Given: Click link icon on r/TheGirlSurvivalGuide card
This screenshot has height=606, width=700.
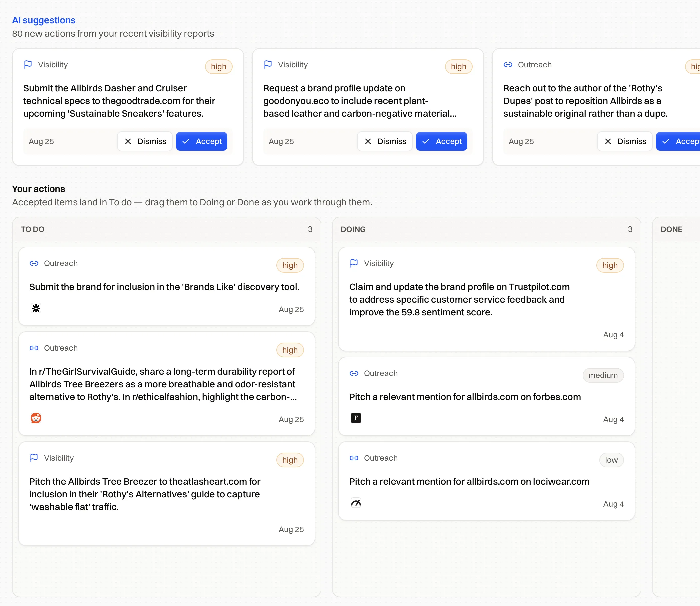Looking at the screenshot, I should click(34, 348).
